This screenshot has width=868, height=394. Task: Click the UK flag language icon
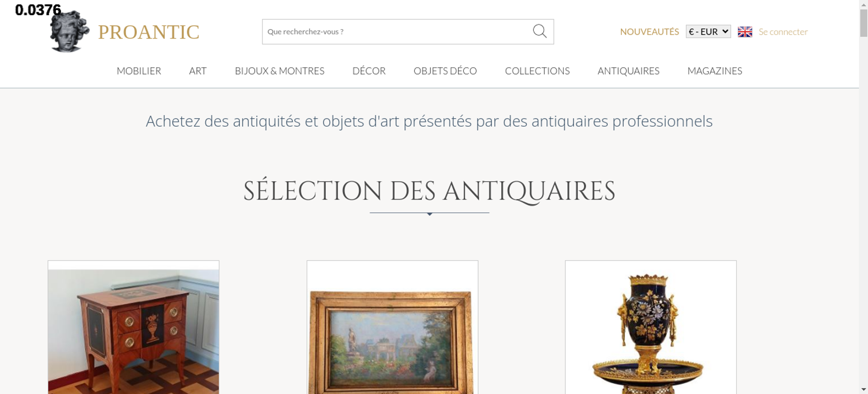[x=745, y=32]
